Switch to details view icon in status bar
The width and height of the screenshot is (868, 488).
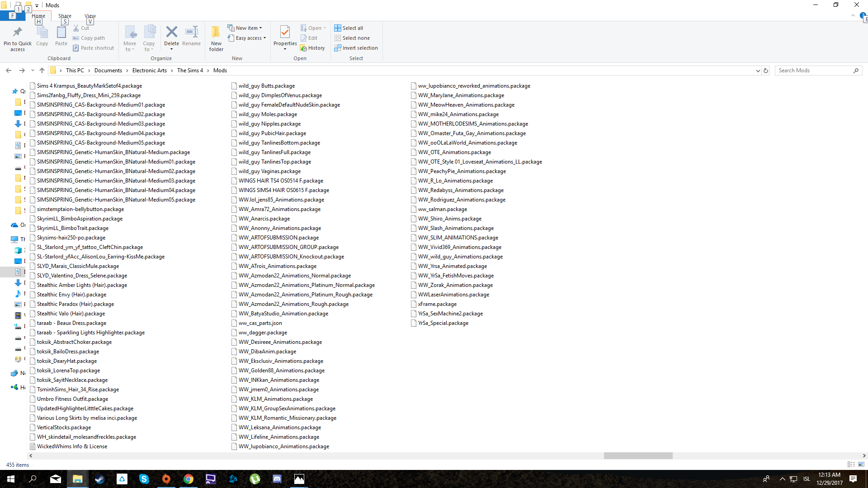tap(851, 465)
